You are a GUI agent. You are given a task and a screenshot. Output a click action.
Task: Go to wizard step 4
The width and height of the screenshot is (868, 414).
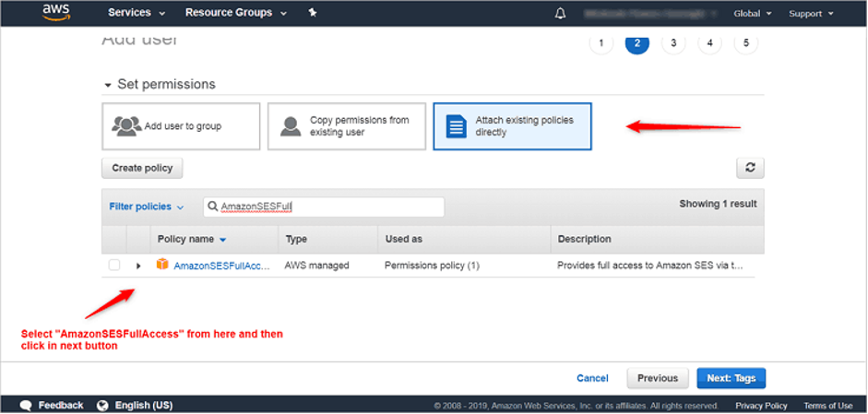click(709, 42)
